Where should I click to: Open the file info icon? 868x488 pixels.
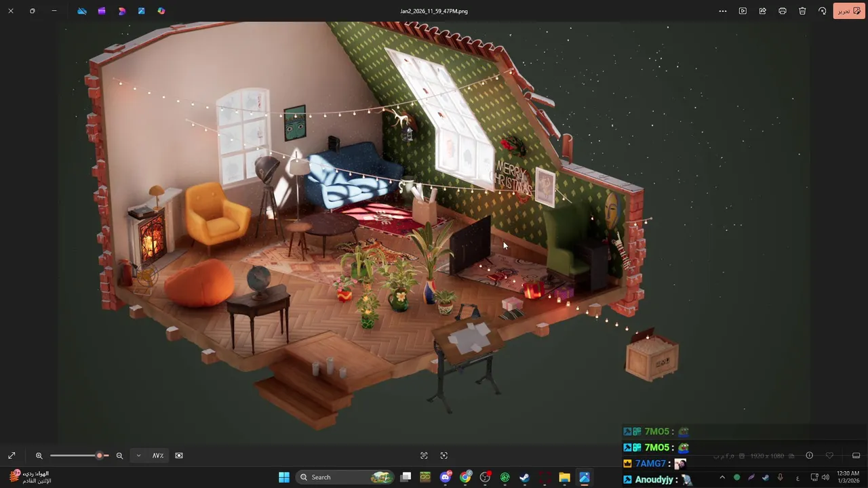(x=809, y=455)
